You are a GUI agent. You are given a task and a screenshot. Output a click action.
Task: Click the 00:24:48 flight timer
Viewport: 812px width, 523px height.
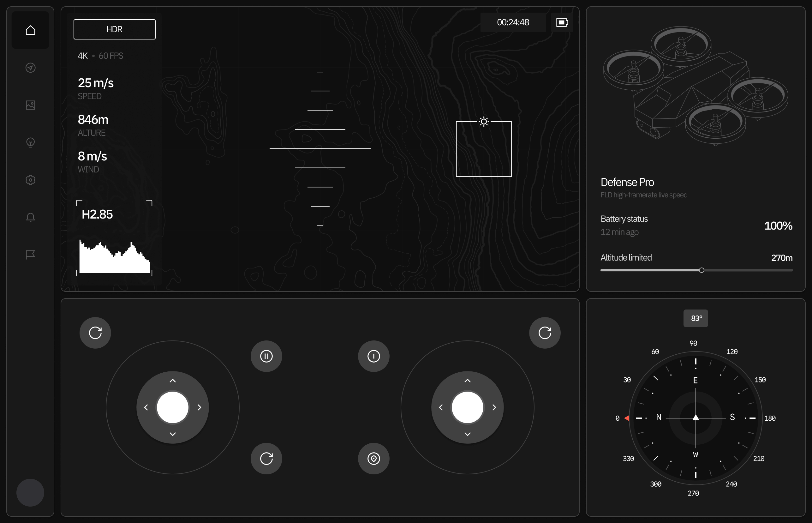tap(513, 22)
